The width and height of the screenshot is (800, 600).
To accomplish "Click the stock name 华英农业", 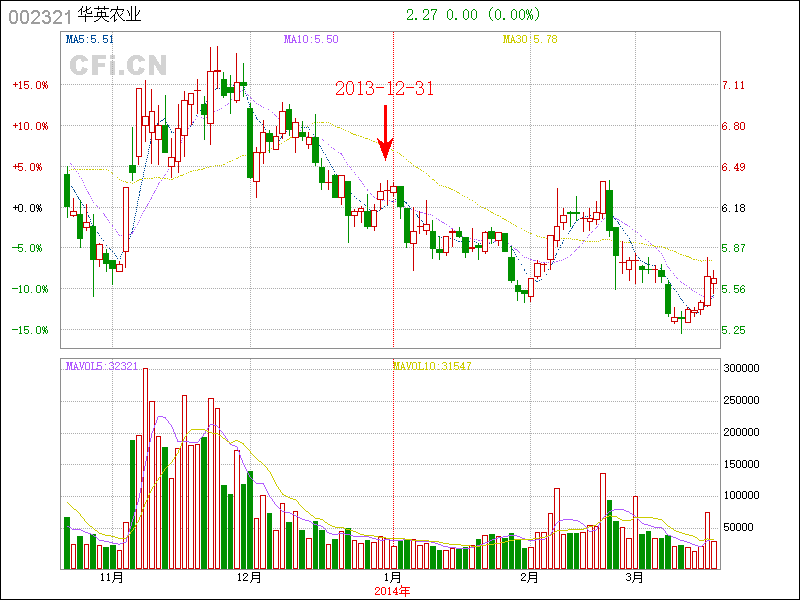I will (x=110, y=15).
